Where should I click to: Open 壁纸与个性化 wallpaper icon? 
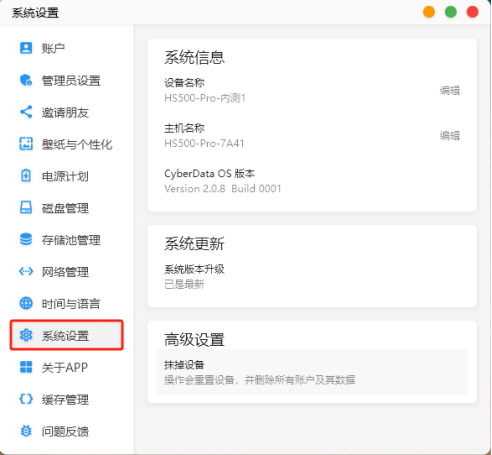coord(26,144)
